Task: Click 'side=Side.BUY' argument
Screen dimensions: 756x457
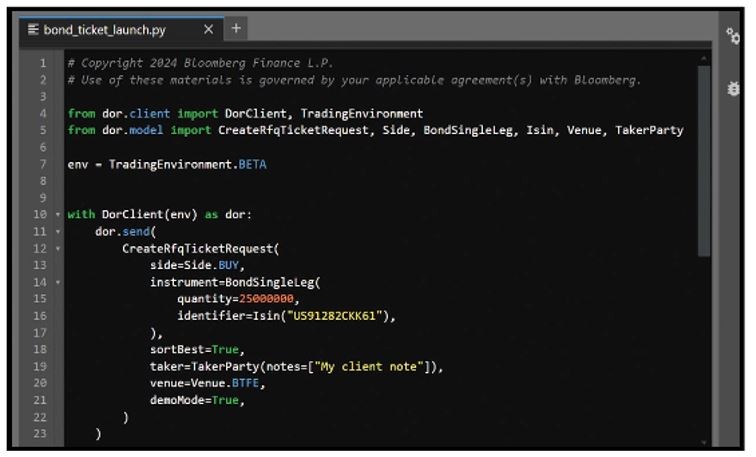Action: (194, 265)
